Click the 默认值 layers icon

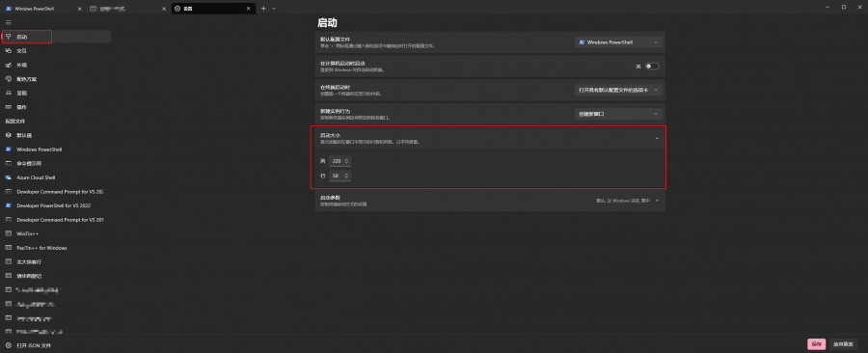9,136
